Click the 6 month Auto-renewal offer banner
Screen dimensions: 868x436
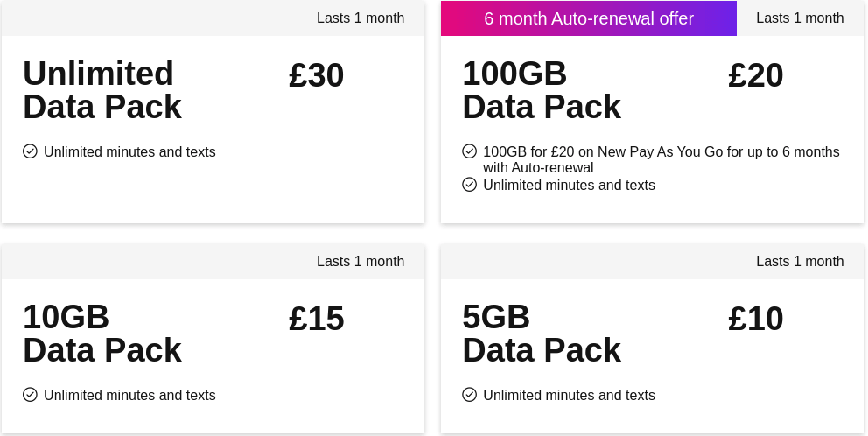point(589,18)
